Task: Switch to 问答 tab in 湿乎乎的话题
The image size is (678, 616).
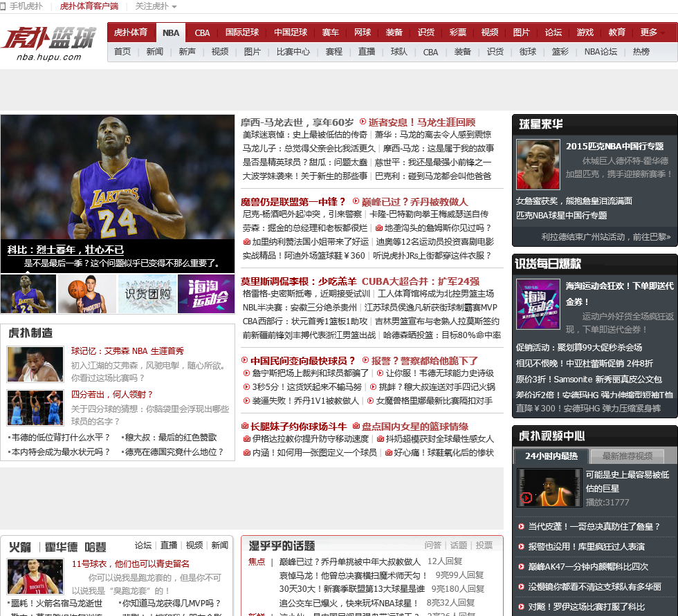Action: [433, 545]
